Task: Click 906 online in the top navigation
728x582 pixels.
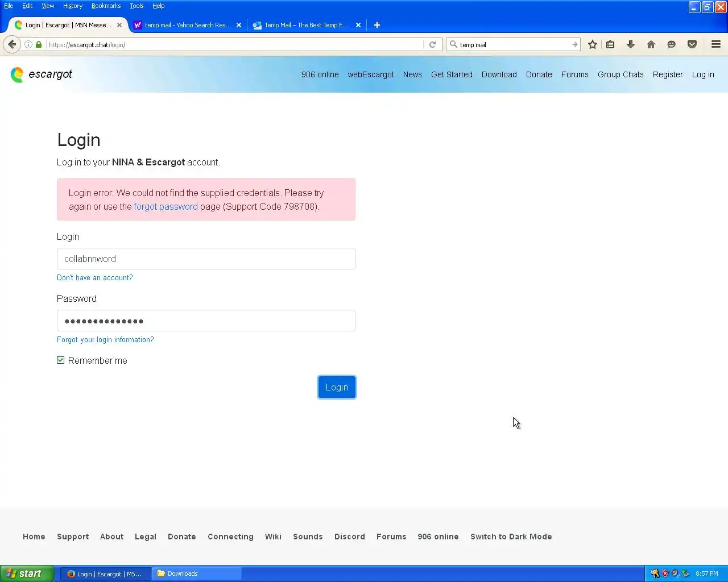Action: point(320,74)
